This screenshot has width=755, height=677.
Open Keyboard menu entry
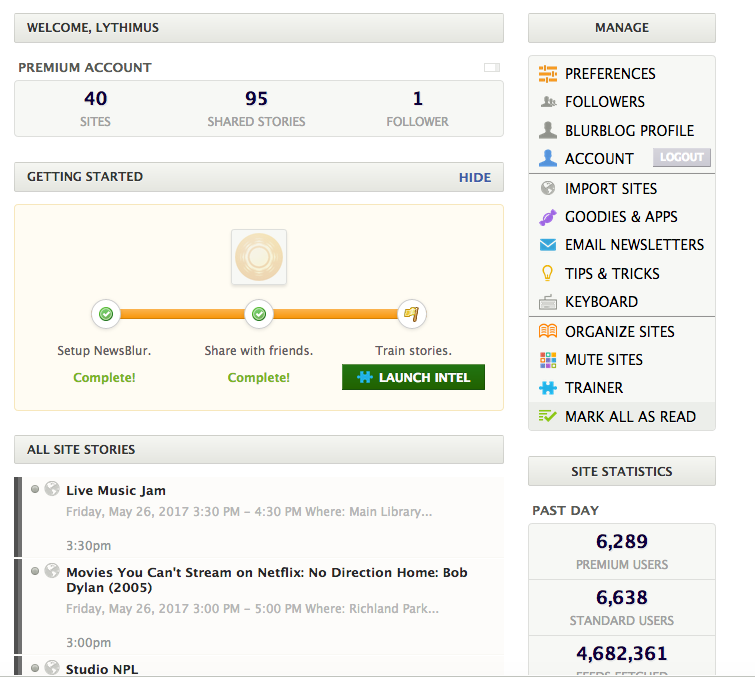coord(622,301)
